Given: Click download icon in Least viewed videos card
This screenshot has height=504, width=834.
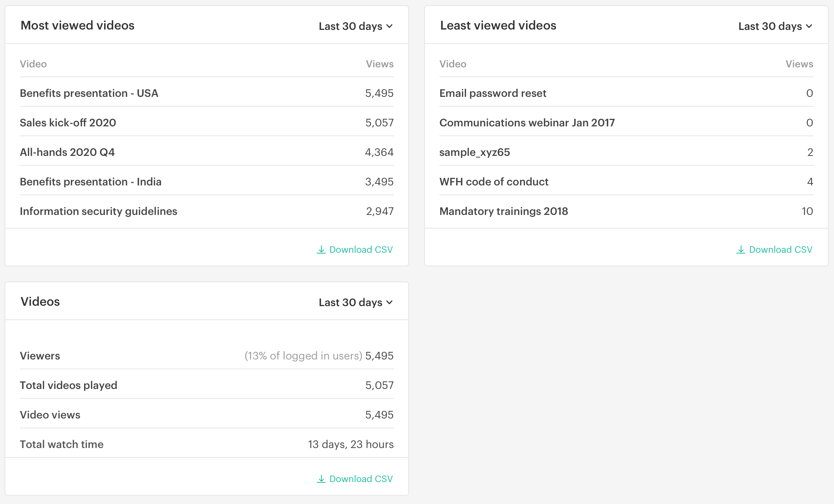Looking at the screenshot, I should click(741, 250).
